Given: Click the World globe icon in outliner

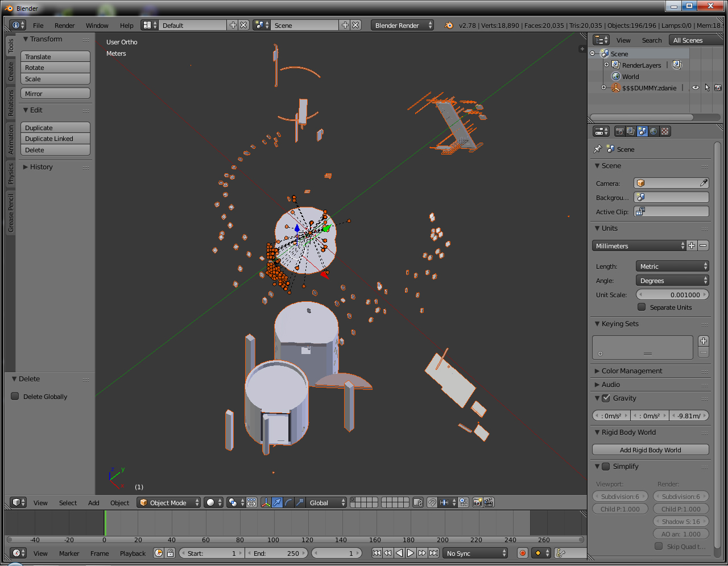Looking at the screenshot, I should pyautogui.click(x=615, y=76).
